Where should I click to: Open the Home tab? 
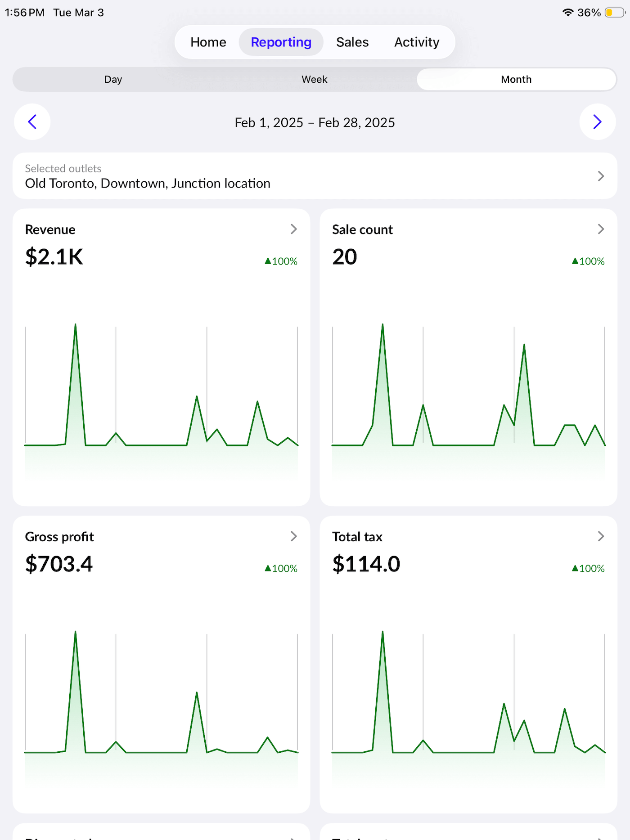click(x=208, y=42)
